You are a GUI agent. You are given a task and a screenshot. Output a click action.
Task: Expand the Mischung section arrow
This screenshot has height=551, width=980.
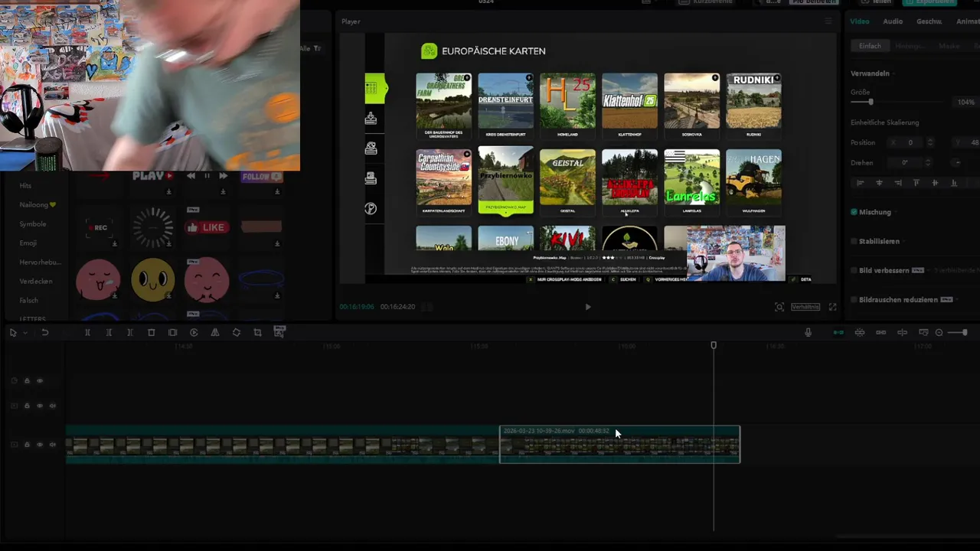click(897, 212)
